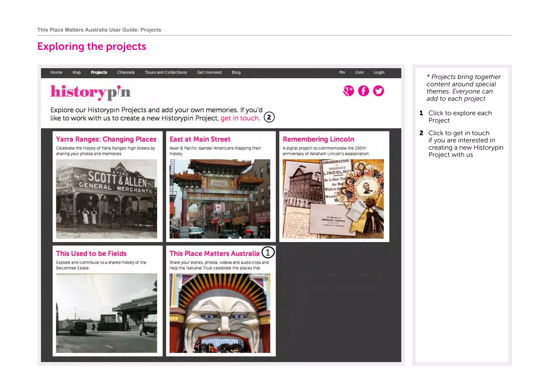This screenshot has height=392, width=555.
Task: Click 'Click to get in touch' sidebar note
Action: 466,144
